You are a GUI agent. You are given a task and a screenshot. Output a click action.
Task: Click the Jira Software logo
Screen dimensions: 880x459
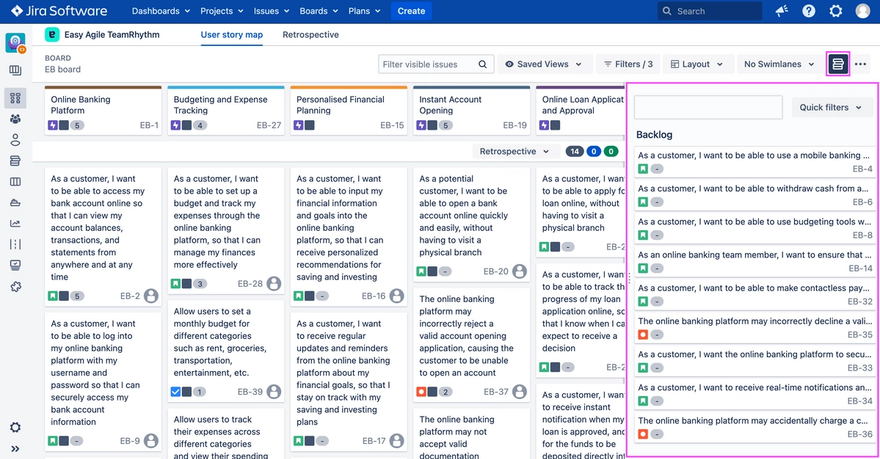click(x=59, y=11)
